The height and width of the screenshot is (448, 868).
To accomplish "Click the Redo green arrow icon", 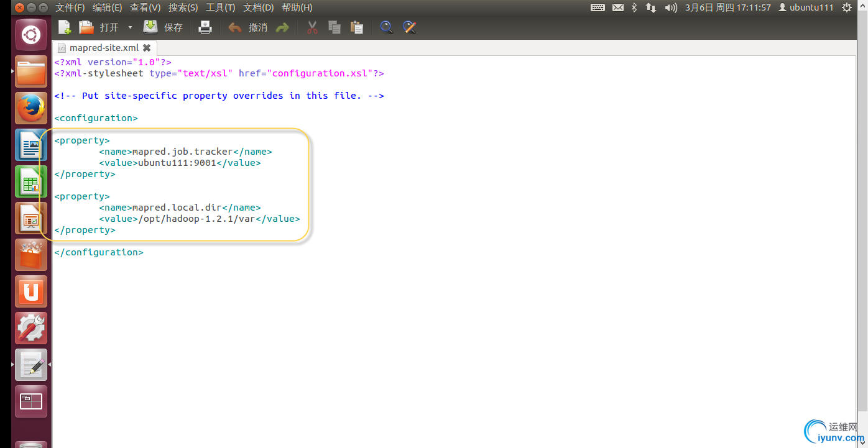I will tap(282, 27).
